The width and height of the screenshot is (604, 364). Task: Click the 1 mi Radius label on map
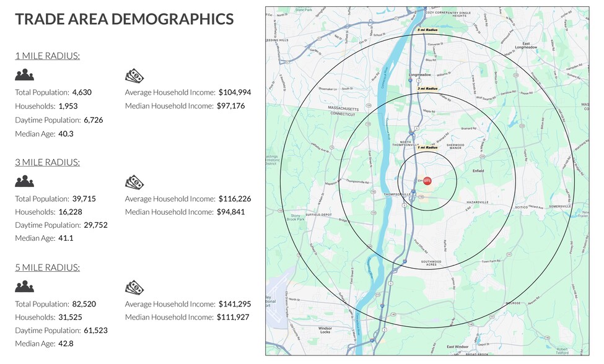point(427,148)
